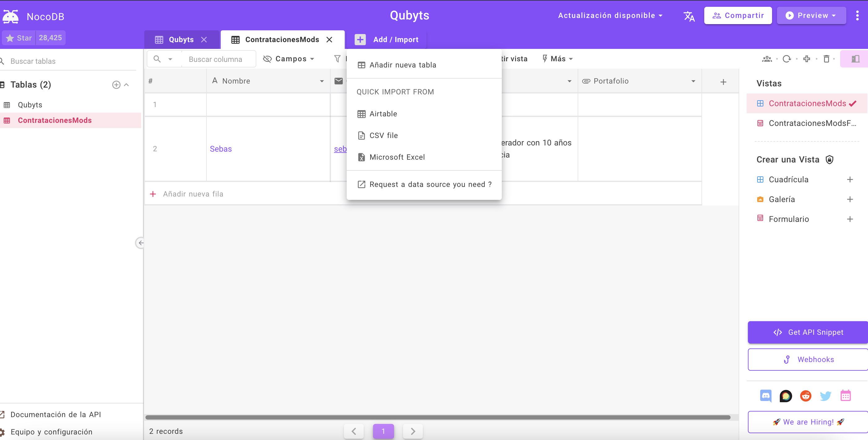868x440 pixels.
Task: Click Añadir nueva fila row
Action: (193, 194)
